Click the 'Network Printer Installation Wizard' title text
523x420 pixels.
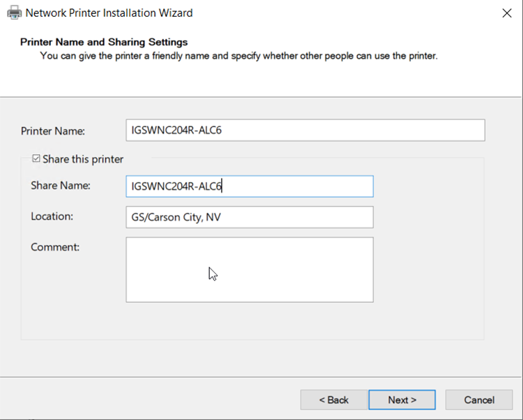click(109, 13)
